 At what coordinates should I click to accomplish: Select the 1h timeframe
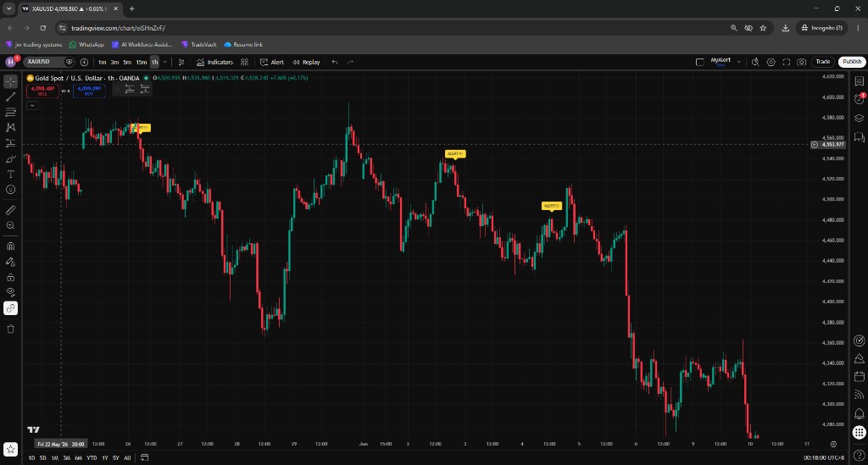154,62
